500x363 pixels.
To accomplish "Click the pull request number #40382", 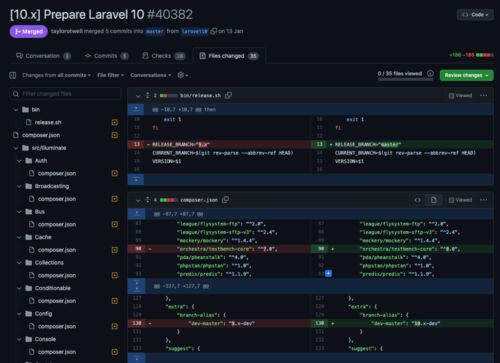I will [170, 15].
